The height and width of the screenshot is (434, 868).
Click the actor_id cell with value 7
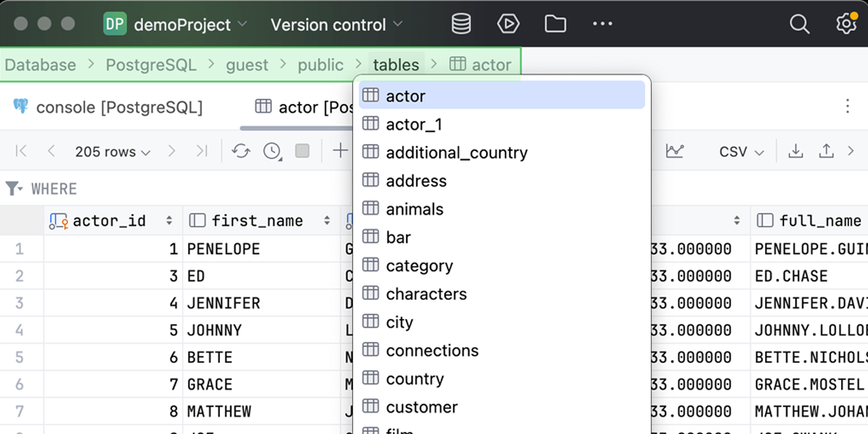click(x=114, y=384)
